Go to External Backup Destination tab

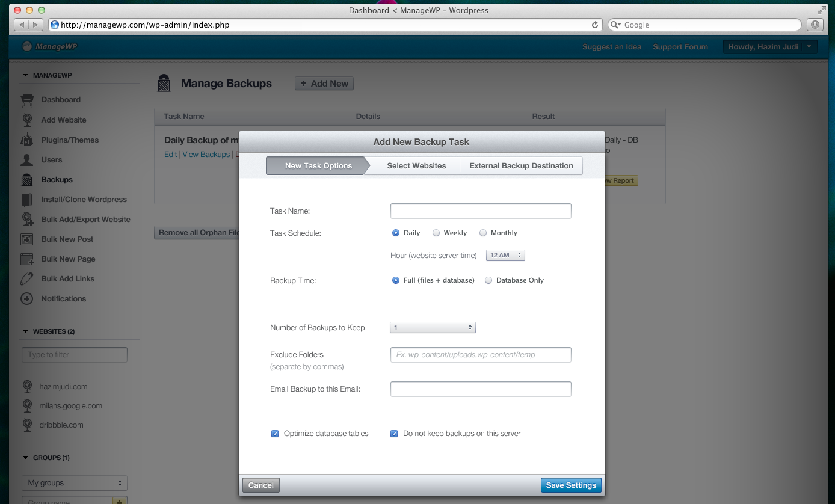click(521, 166)
